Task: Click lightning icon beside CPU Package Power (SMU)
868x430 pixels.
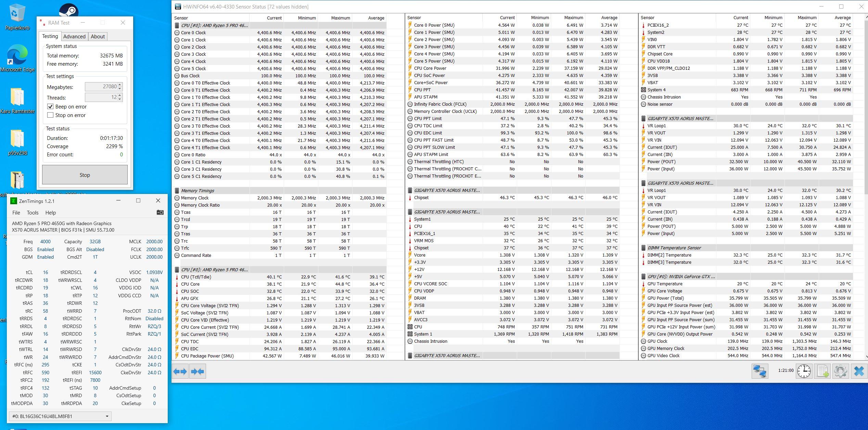Action: click(177, 356)
